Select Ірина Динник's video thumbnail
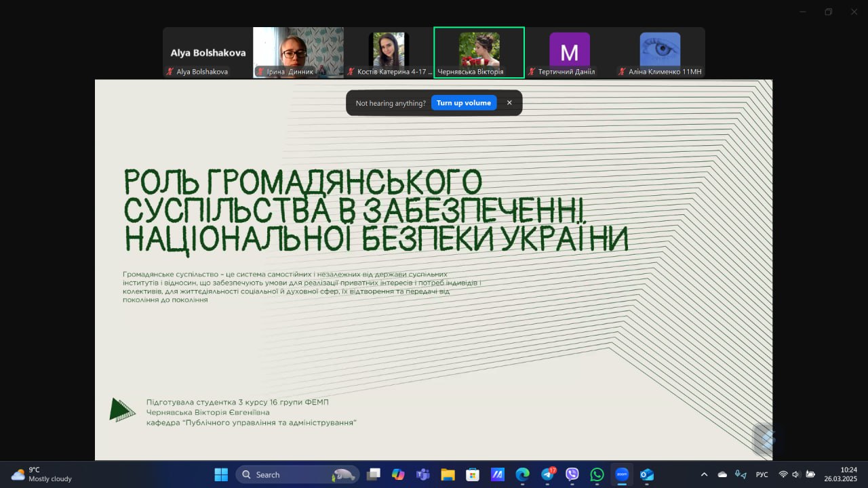The width and height of the screenshot is (868, 488). pos(298,53)
